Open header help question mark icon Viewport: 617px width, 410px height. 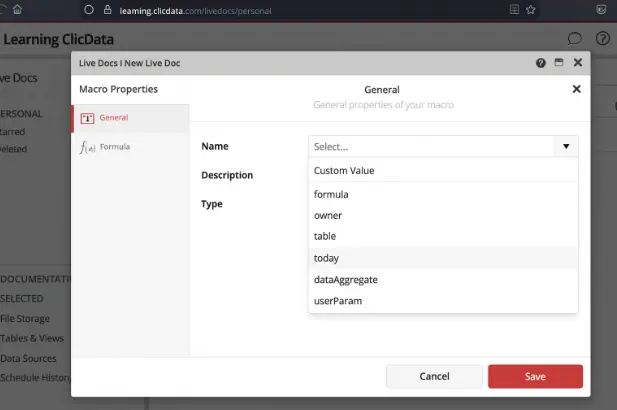point(602,39)
